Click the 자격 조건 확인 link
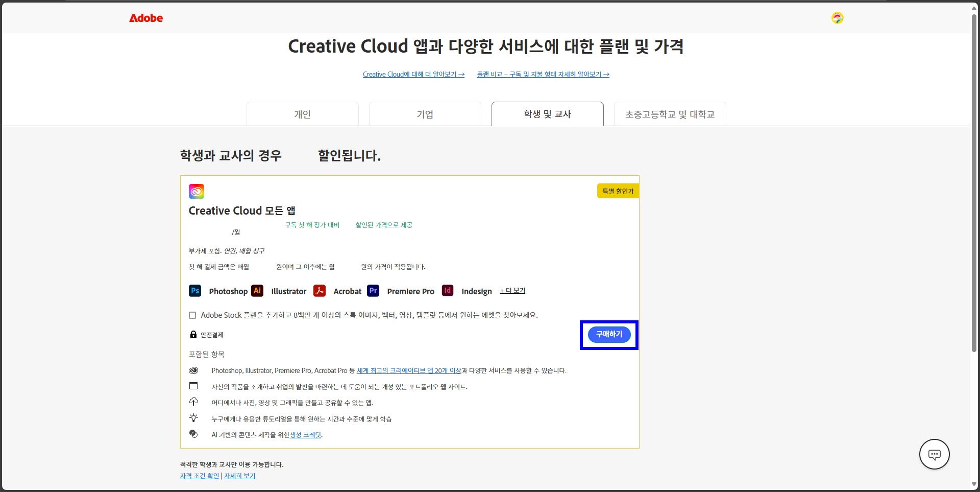The width and height of the screenshot is (980, 492). click(x=200, y=476)
